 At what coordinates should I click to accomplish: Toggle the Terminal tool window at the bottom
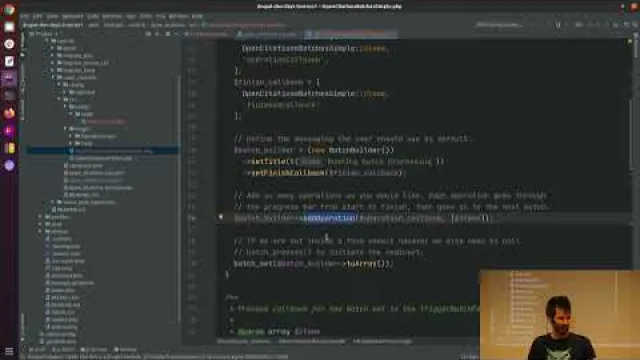tap(95, 350)
